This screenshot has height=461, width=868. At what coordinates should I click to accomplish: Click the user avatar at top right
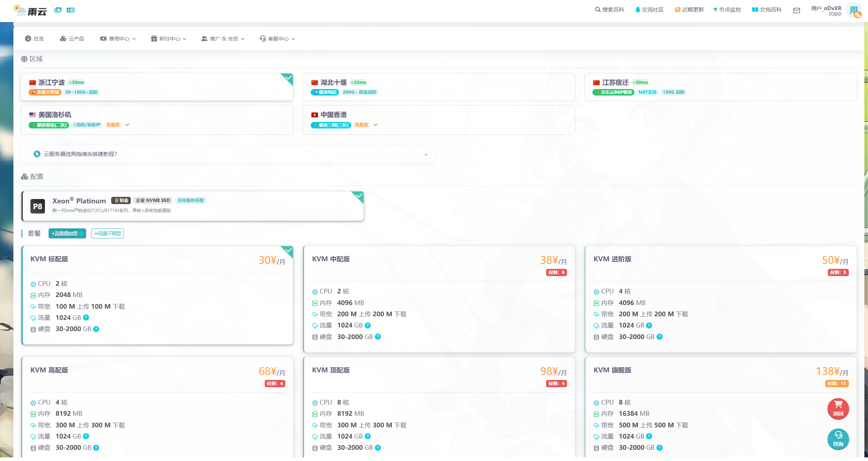tap(854, 10)
